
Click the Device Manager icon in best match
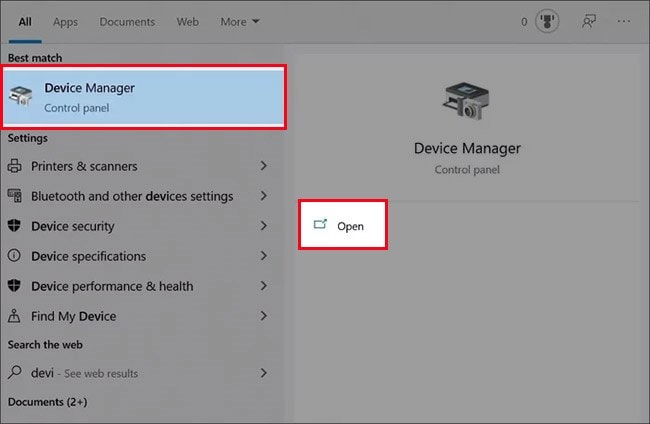click(x=20, y=97)
